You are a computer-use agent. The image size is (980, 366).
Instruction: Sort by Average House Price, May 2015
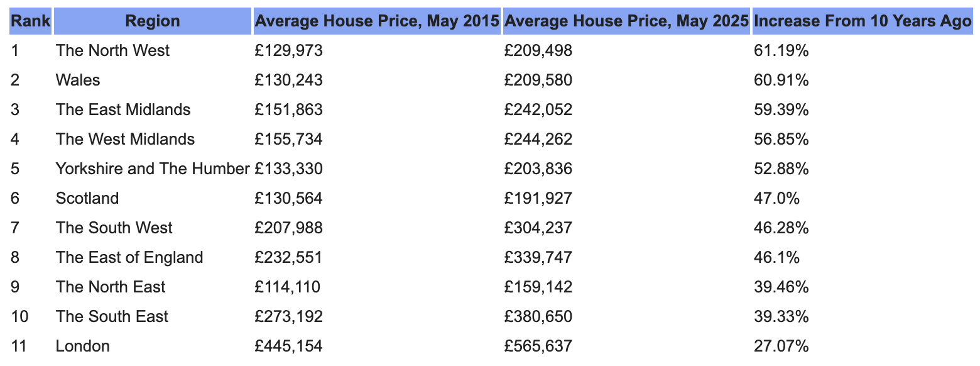377,21
